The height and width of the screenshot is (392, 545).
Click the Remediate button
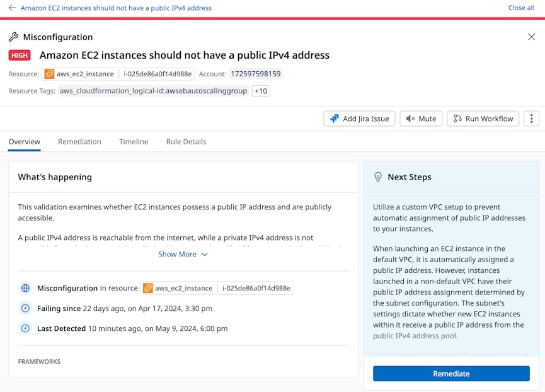point(451,374)
